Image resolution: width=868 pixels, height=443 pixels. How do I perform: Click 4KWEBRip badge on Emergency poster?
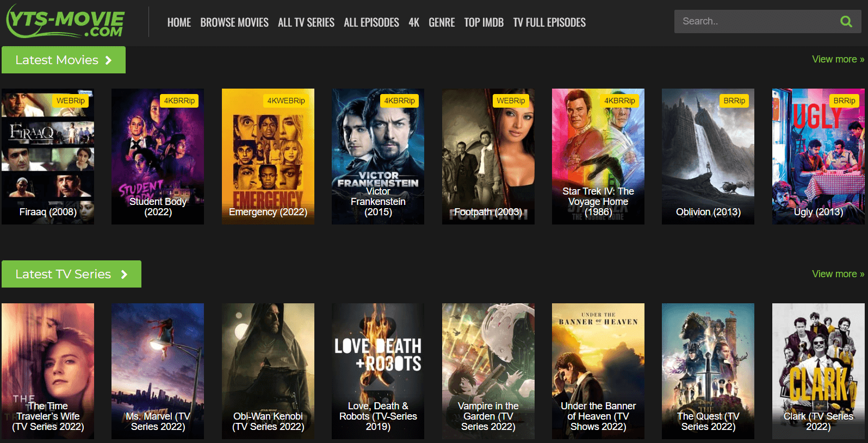tap(286, 101)
